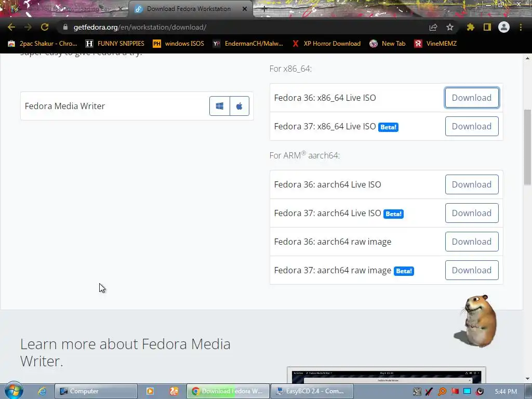Open the EndermanCH/Malw... bookmark
The width and height of the screenshot is (532, 399).
point(248,44)
